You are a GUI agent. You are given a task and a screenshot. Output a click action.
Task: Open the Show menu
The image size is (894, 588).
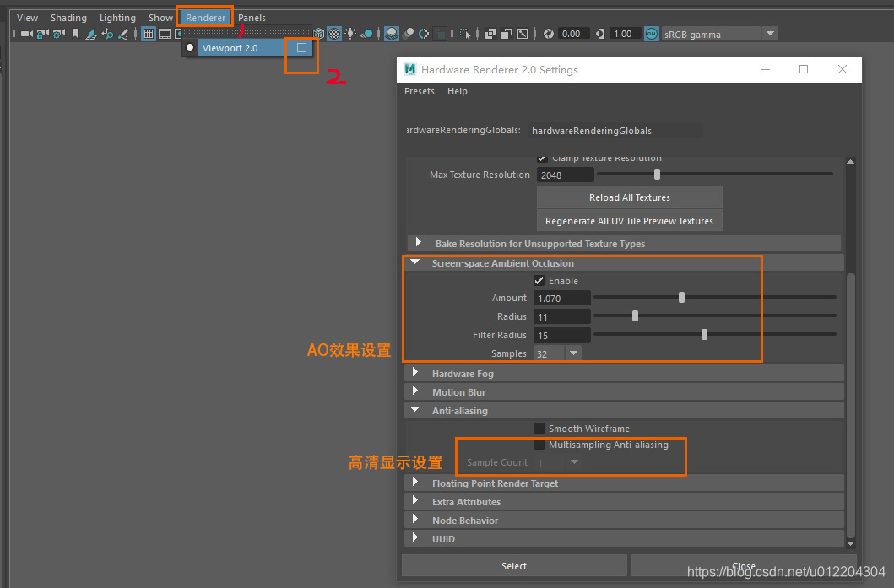point(160,18)
